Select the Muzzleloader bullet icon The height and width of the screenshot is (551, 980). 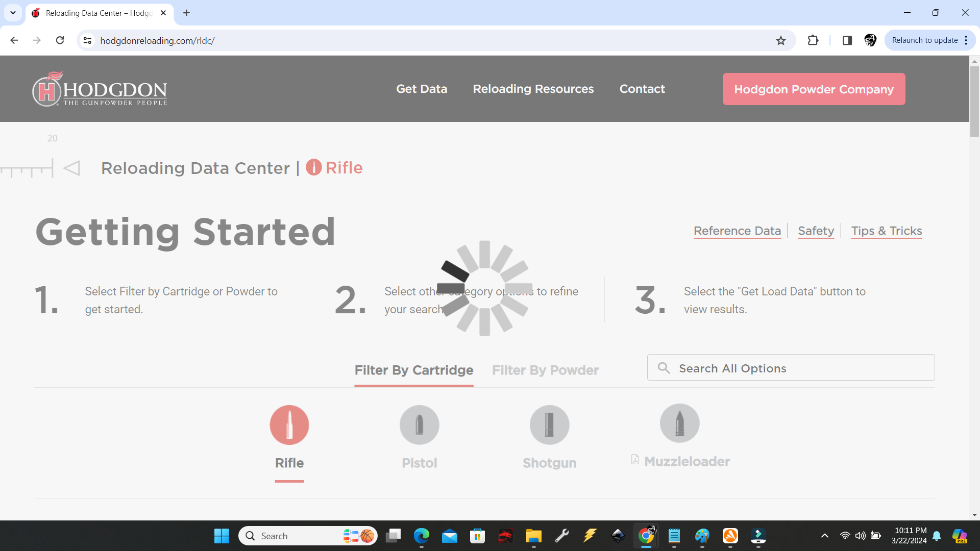(680, 423)
